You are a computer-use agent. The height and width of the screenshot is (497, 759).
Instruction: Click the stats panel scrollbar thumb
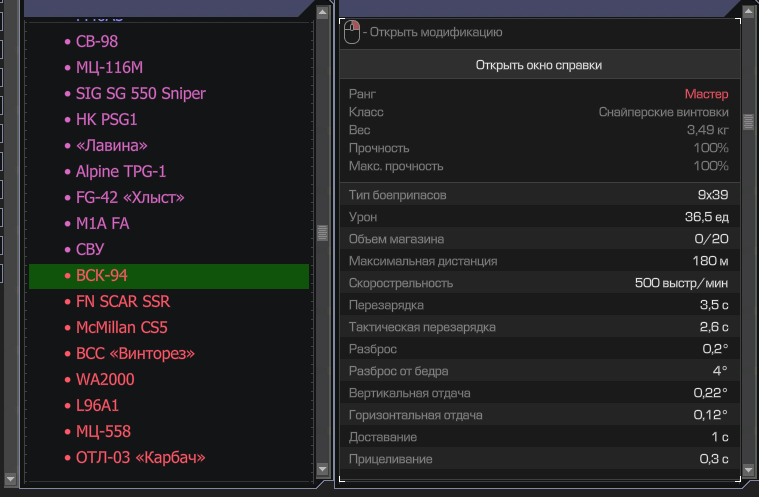point(748,121)
